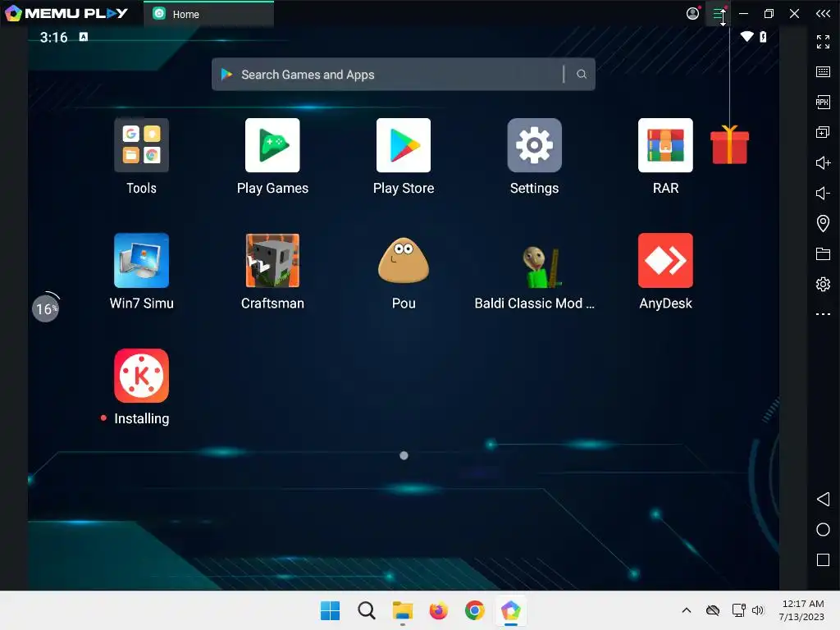
Task: Launch Chrome from taskbar
Action: pyautogui.click(x=474, y=610)
